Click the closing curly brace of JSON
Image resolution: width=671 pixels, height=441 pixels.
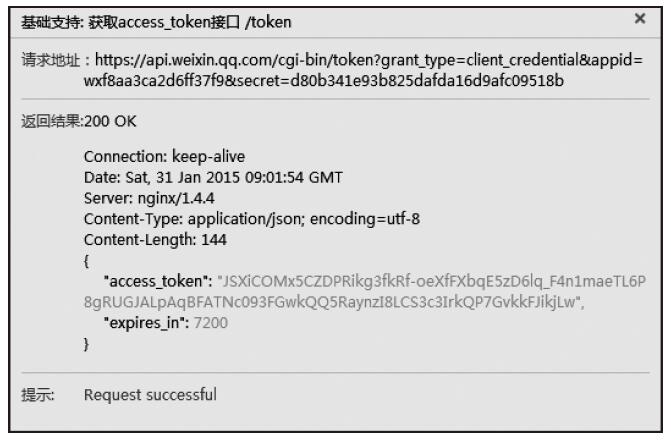tap(86, 344)
